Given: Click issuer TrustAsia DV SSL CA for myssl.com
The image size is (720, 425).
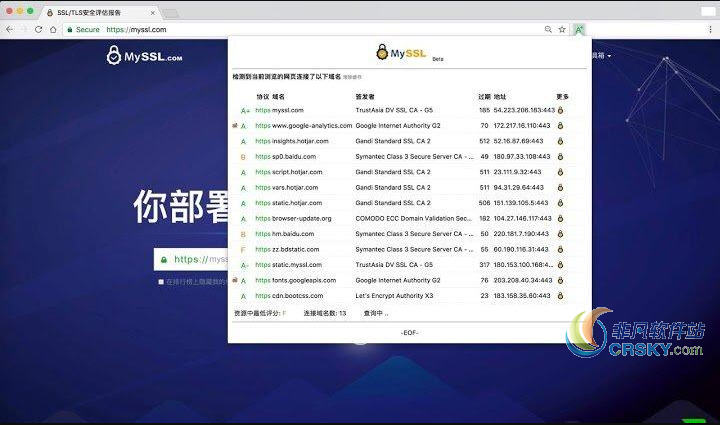Looking at the screenshot, I should click(x=394, y=110).
